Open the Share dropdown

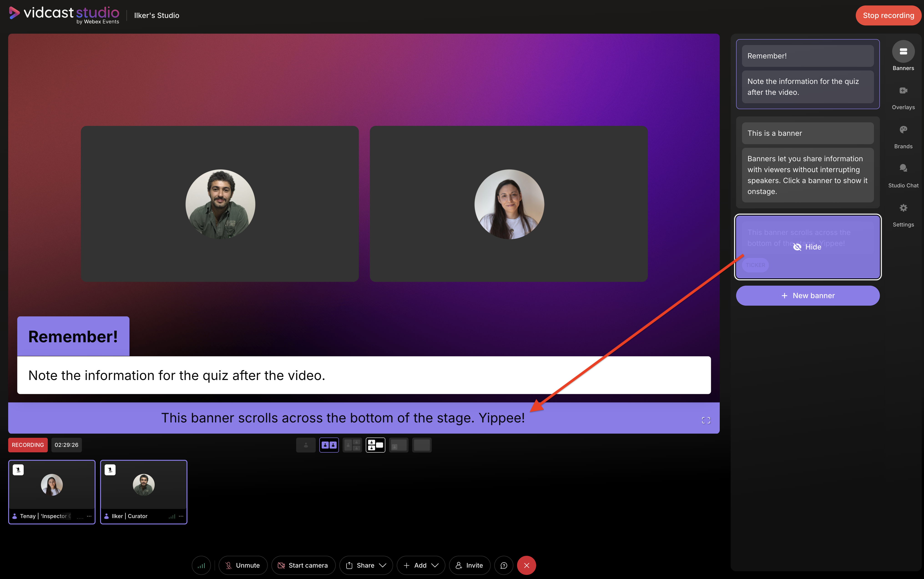tap(366, 565)
